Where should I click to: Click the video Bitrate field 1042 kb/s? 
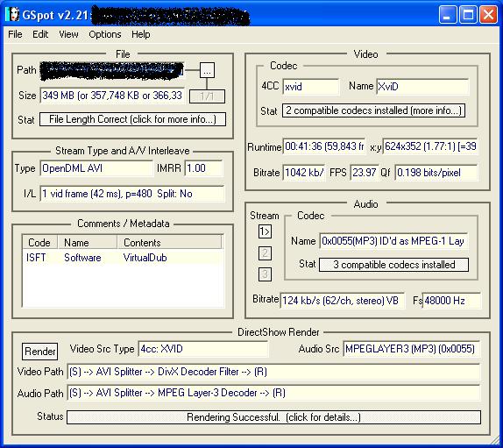click(303, 173)
